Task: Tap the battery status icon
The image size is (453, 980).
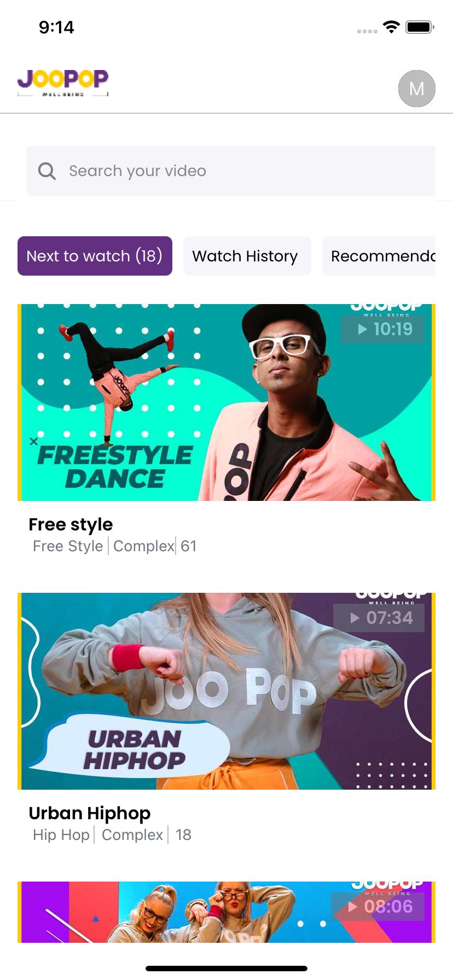Action: pyautogui.click(x=420, y=27)
